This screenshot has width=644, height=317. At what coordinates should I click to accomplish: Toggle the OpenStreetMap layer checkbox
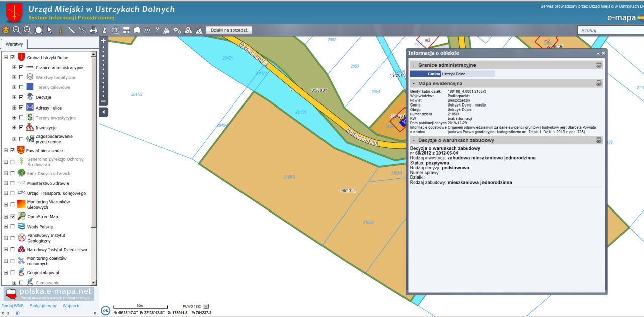click(12, 217)
